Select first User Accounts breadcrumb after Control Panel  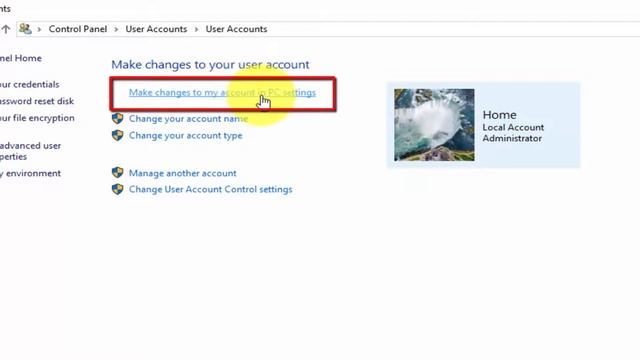(156, 29)
